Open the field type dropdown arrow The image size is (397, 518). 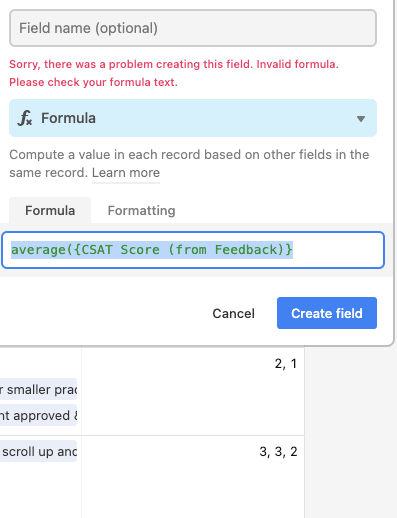pos(361,119)
